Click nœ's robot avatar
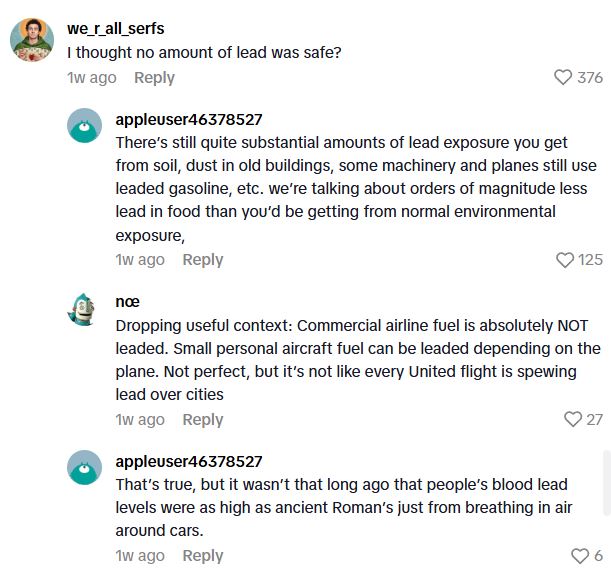Screen dimensions: 611x587 [85, 308]
